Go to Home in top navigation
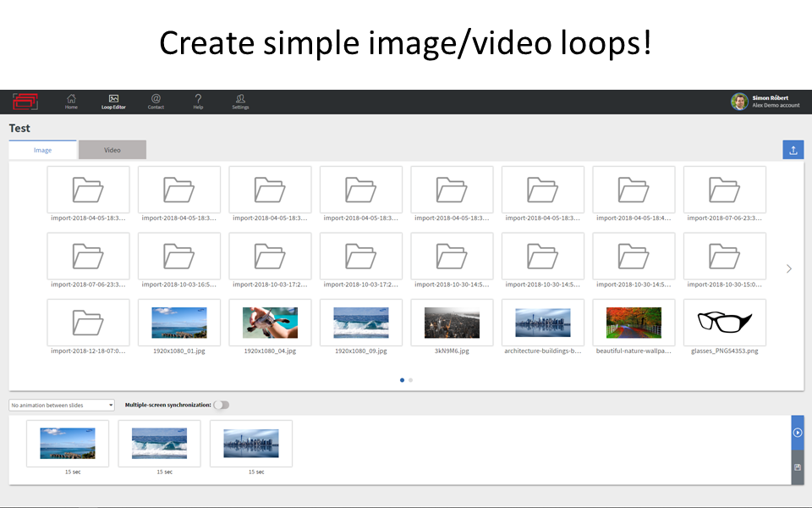Image resolution: width=812 pixels, height=508 pixels. (x=71, y=102)
